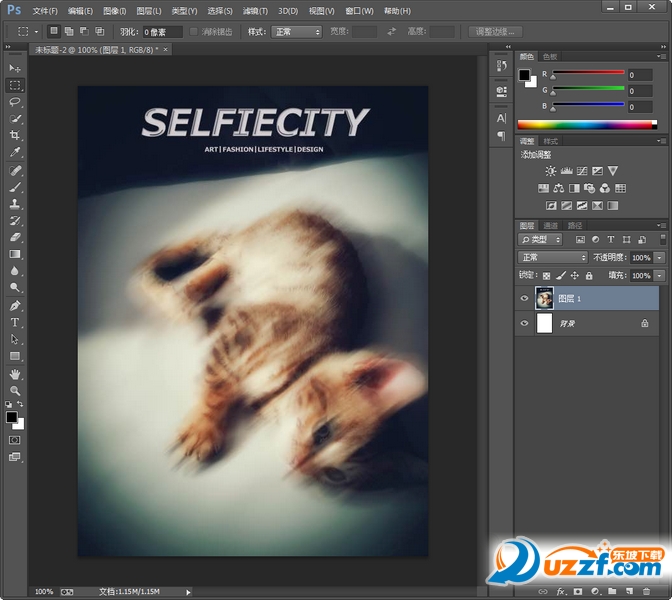
Task: Switch to the 通道 channels tab
Action: tap(551, 226)
